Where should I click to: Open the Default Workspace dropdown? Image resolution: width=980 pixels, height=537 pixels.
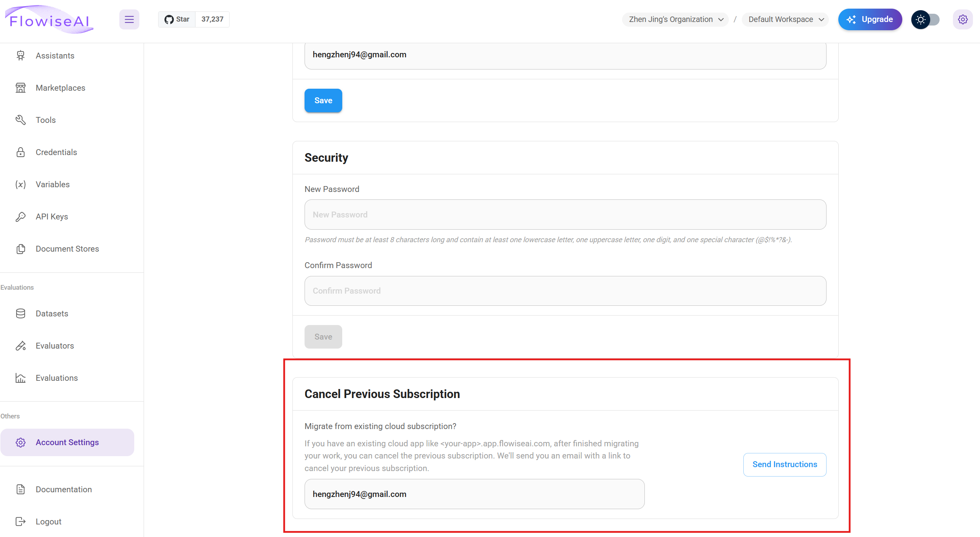point(785,19)
